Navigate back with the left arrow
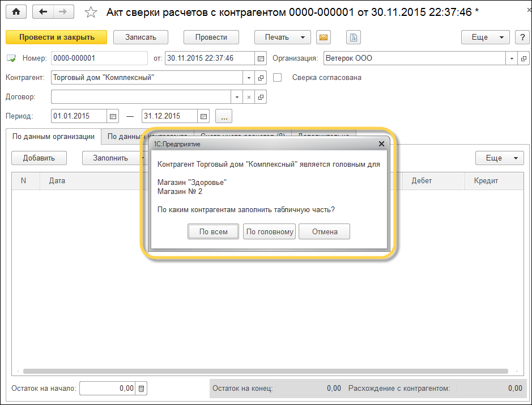This screenshot has height=405, width=532. (42, 12)
